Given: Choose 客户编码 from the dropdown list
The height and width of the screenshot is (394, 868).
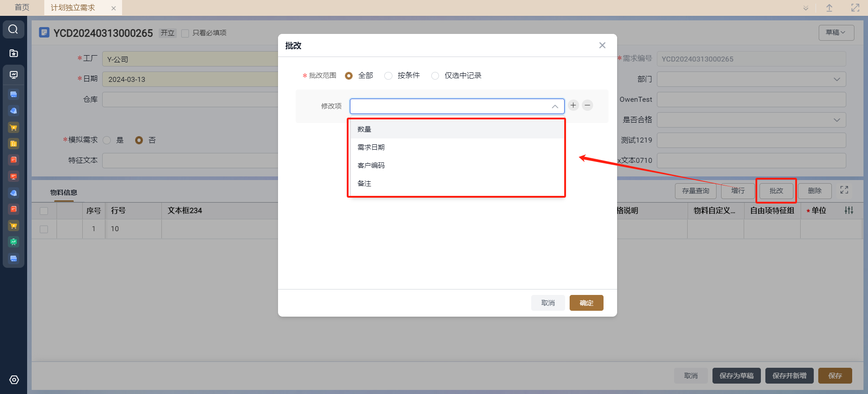Looking at the screenshot, I should click(x=371, y=166).
